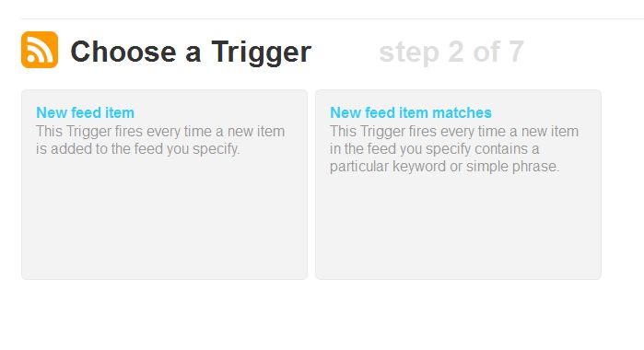This screenshot has height=350, width=644.
Task: Select the blank area of the New feed item matches card
Action: click(x=458, y=226)
